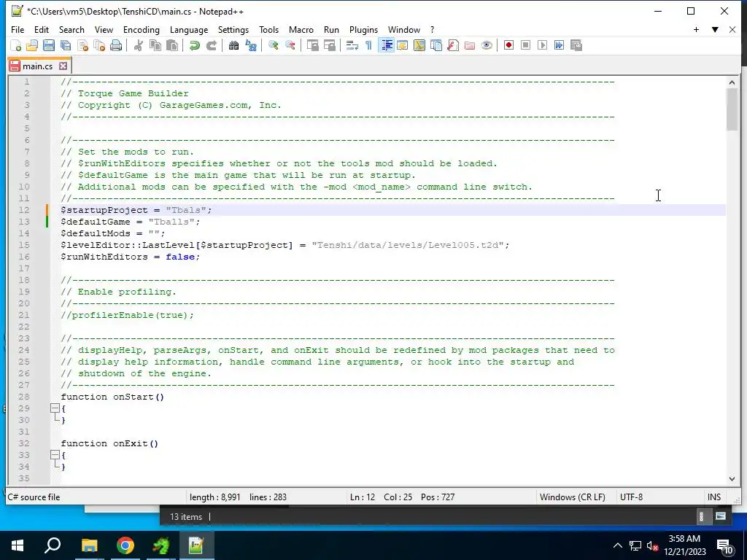This screenshot has width=747, height=560.
Task: Select the main.cs document tab
Action: [38, 66]
